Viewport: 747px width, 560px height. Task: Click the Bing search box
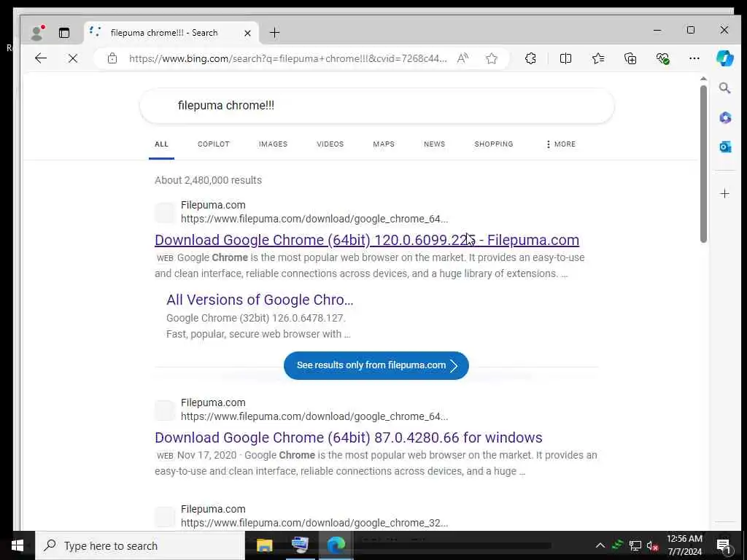pos(377,106)
